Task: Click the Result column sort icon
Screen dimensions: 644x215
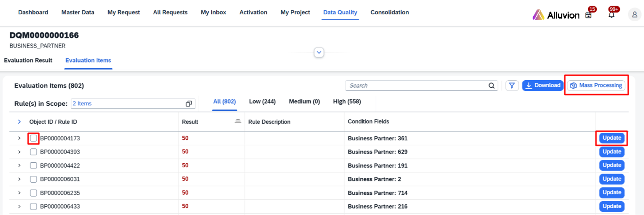Action: 238,121
